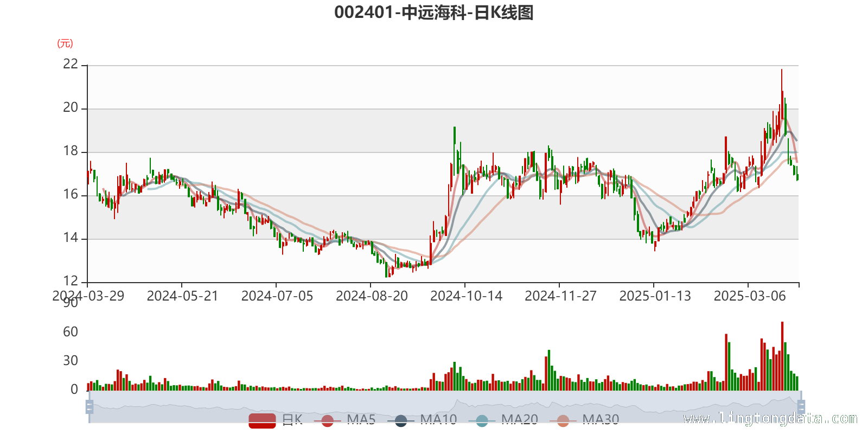
Task: Toggle the MA30 line in legend
Action: coord(584,420)
